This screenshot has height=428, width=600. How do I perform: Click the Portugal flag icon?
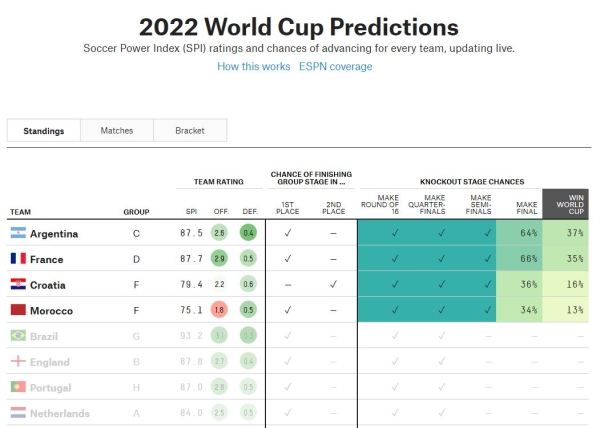18,387
